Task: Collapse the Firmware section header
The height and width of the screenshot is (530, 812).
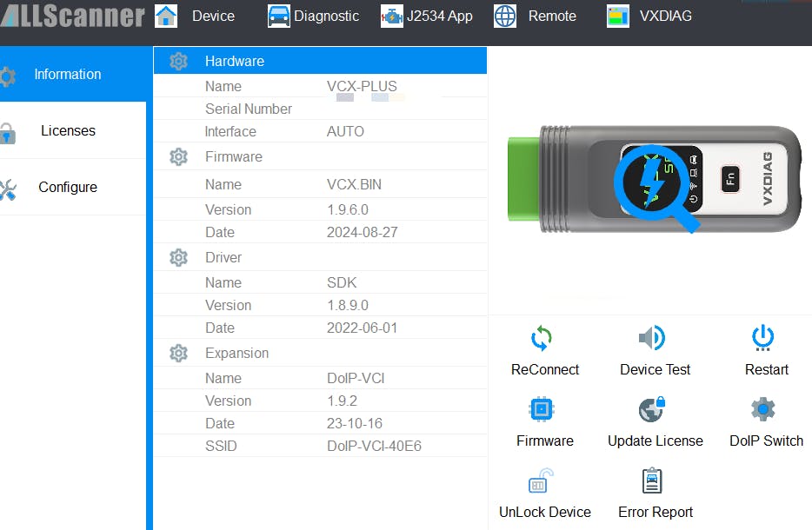Action: [x=233, y=157]
